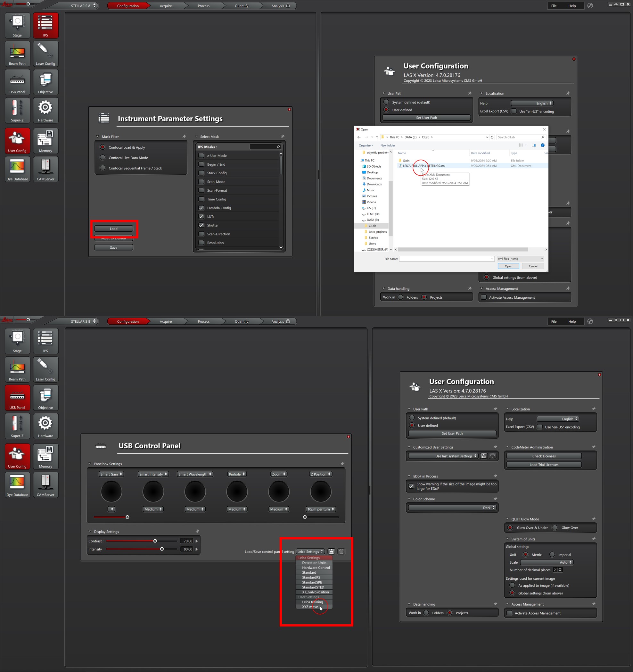Click Load button in Instrument Parameter Settings
The height and width of the screenshot is (672, 633).
[x=113, y=228]
